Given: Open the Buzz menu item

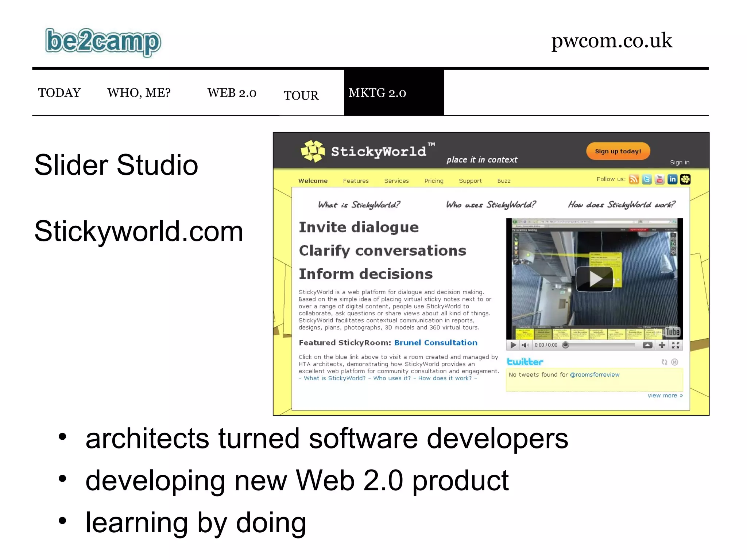Looking at the screenshot, I should [504, 181].
